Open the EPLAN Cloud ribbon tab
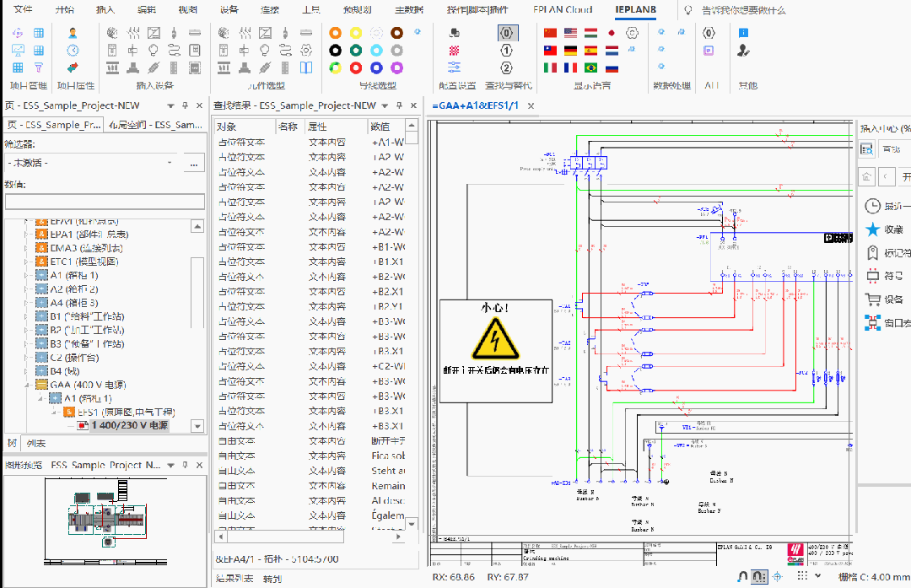This screenshot has height=588, width=911. (x=563, y=10)
